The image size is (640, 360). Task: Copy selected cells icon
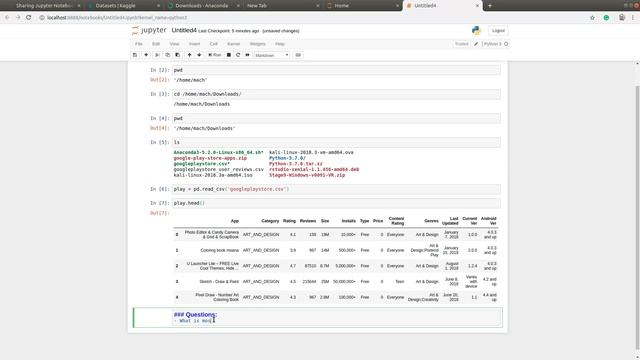(x=167, y=55)
